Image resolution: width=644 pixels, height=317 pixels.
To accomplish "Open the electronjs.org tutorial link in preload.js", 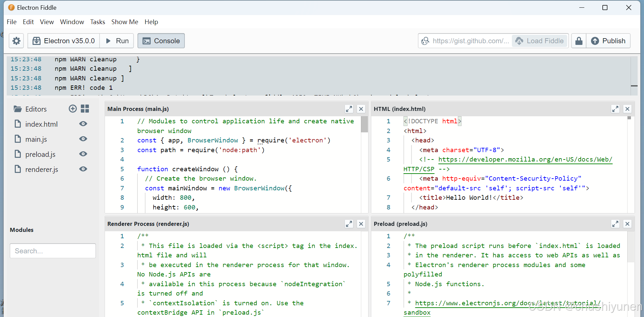I will coord(508,303).
